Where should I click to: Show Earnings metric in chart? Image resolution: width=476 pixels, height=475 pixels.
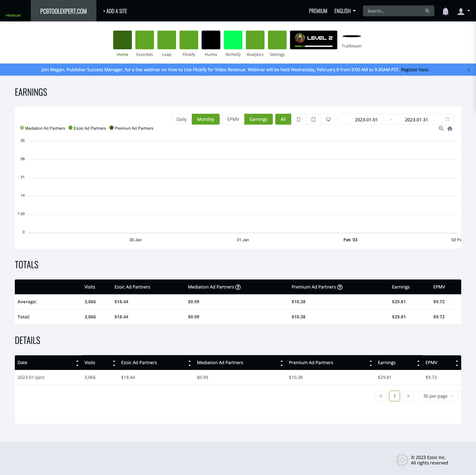point(258,119)
